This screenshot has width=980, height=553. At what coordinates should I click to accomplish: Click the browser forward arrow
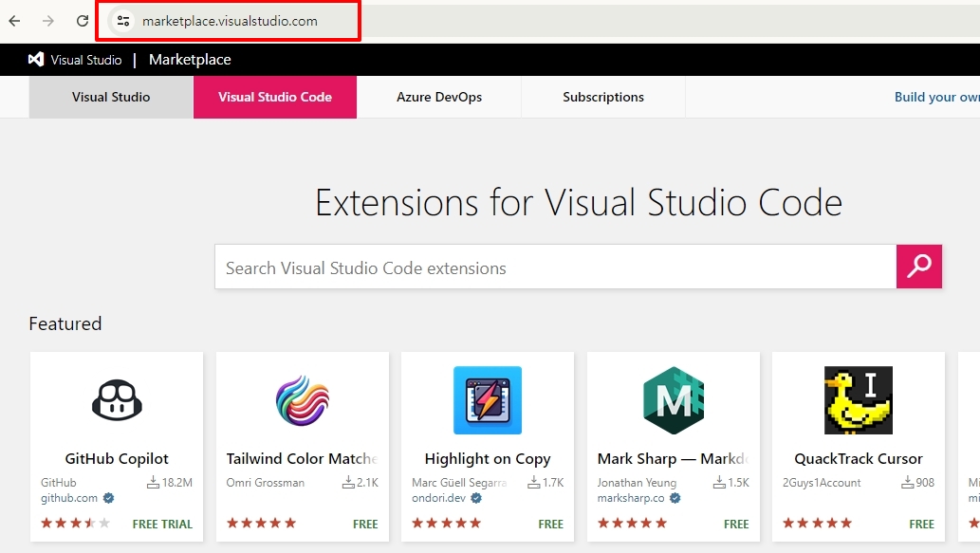tap(48, 21)
